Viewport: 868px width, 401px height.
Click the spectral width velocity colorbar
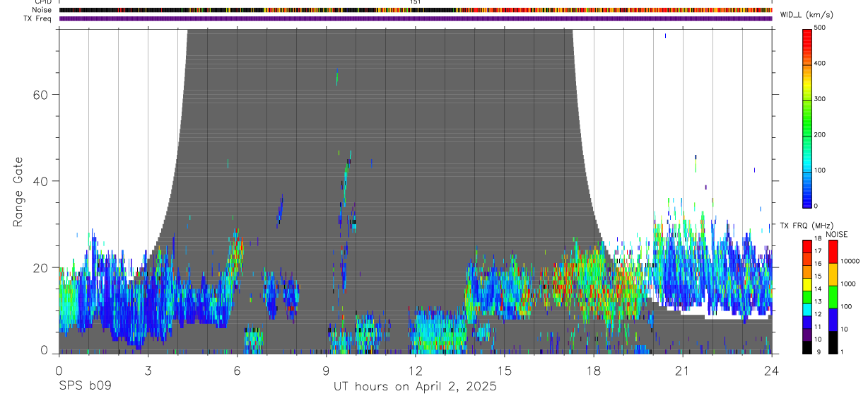[808, 117]
